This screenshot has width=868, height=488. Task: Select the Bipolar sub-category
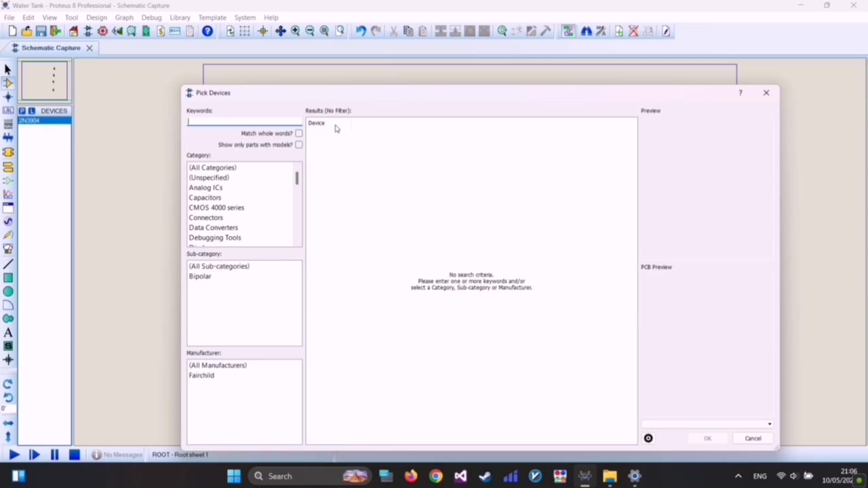[x=200, y=277]
